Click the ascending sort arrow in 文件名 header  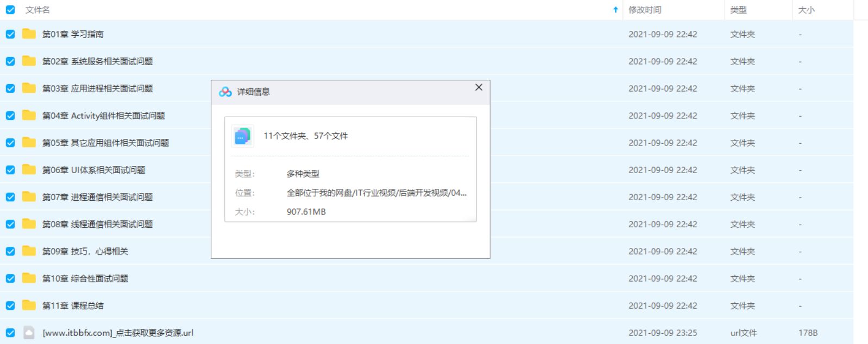(x=615, y=10)
